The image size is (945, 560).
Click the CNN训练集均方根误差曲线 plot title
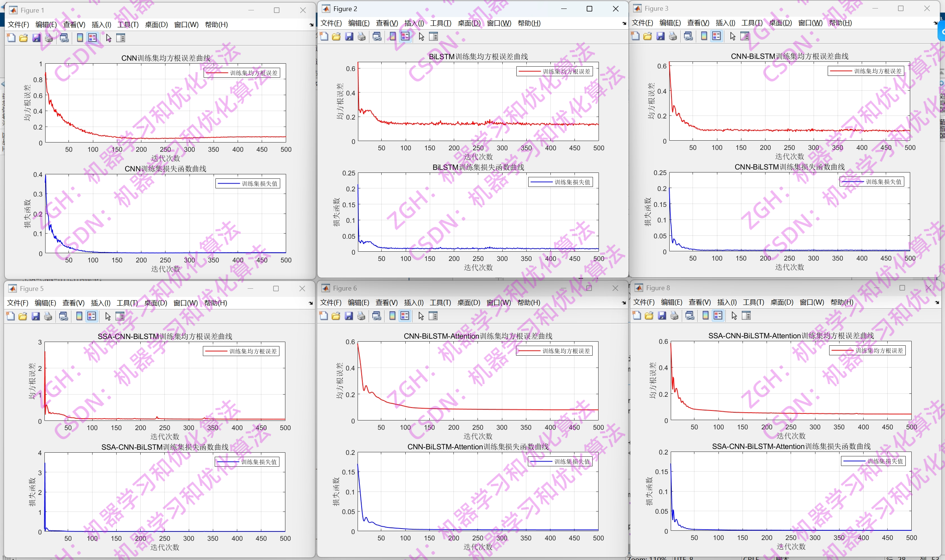pyautogui.click(x=166, y=58)
